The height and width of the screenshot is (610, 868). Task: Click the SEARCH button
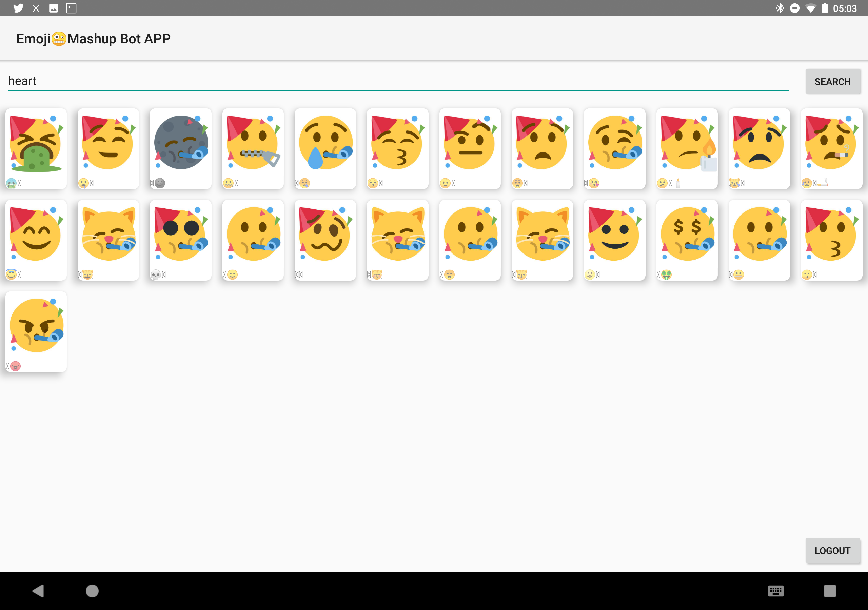point(832,82)
